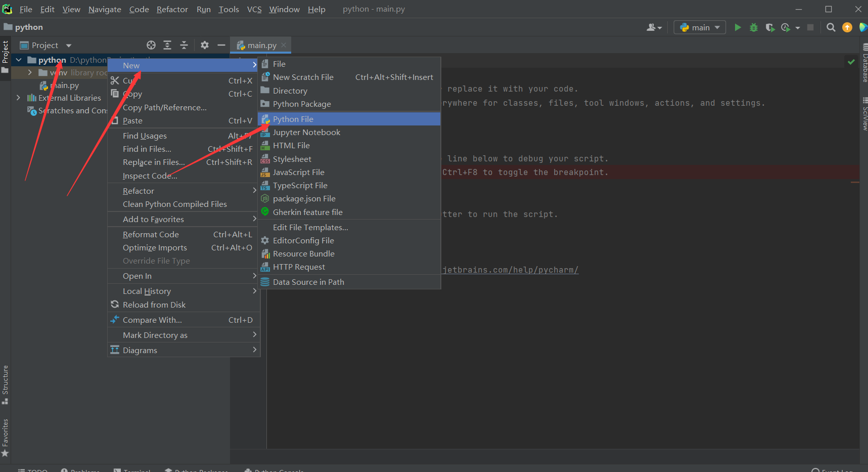Select Optimize Imports

[184, 247]
